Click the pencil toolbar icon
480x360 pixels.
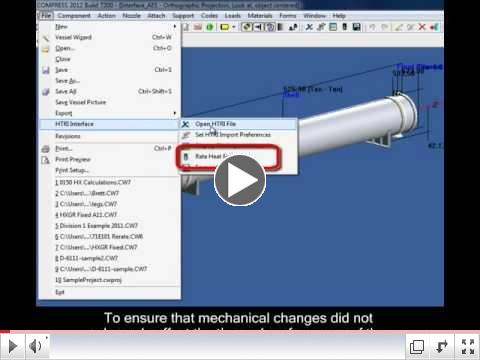[398, 27]
